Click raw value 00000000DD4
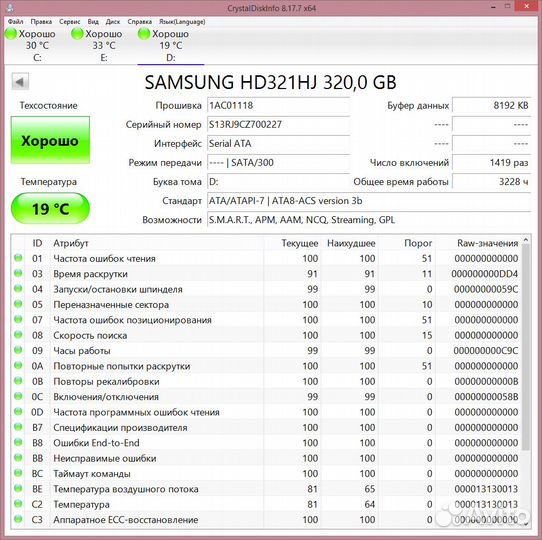The height and width of the screenshot is (540, 542). [484, 274]
